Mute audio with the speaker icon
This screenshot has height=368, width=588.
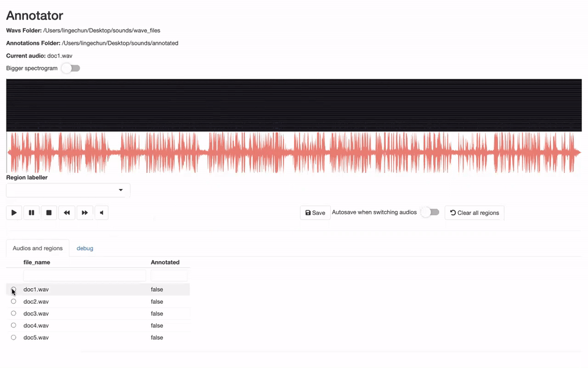click(102, 213)
